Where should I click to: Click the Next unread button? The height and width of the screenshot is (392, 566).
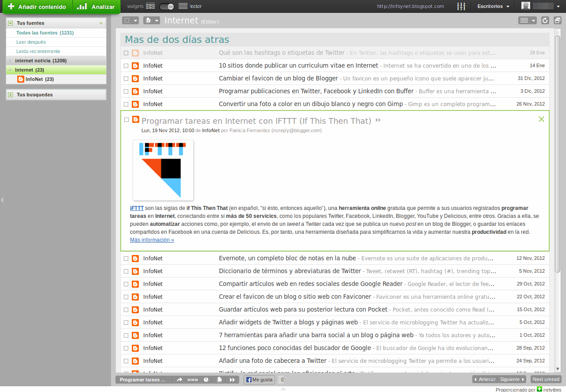pos(546,379)
